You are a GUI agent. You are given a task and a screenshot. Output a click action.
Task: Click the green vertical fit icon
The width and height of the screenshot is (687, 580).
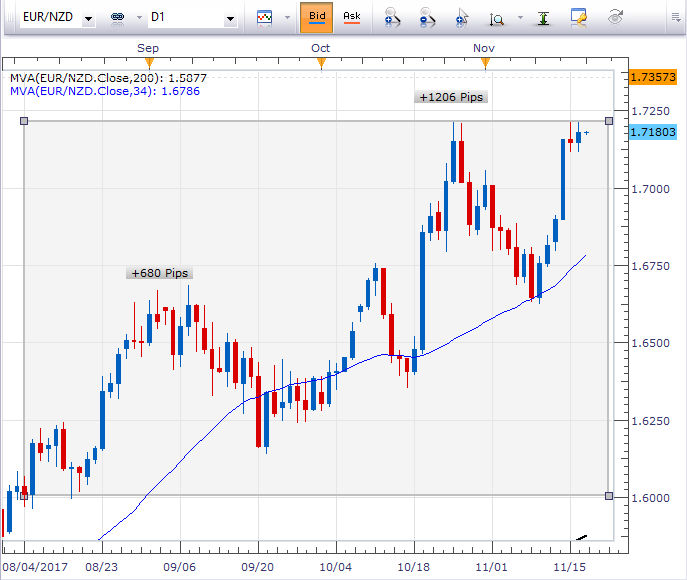pos(543,18)
